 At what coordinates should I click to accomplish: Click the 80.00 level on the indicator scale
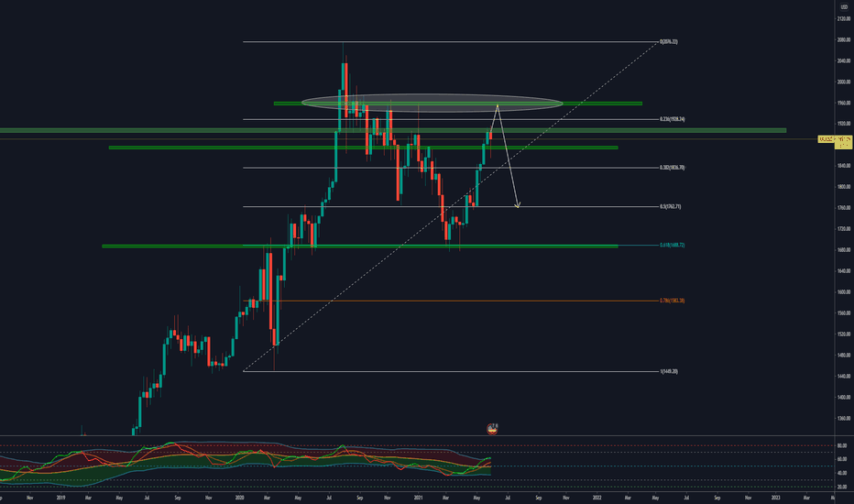coord(842,445)
